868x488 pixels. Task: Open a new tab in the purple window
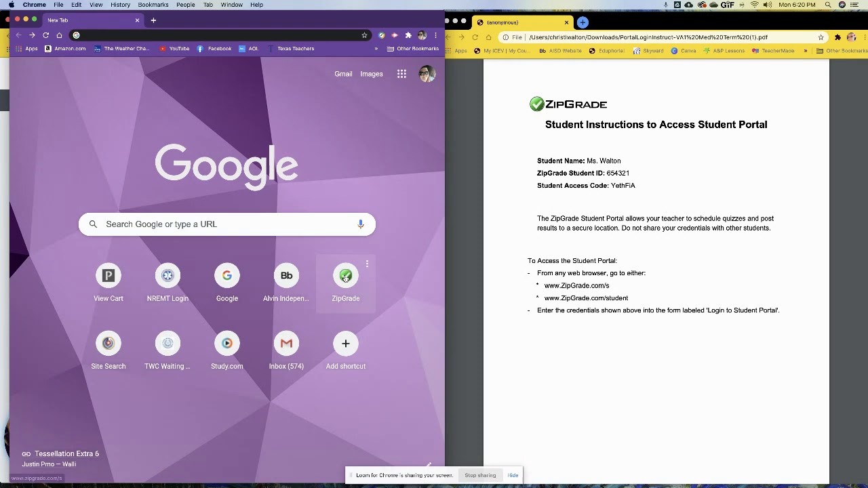[x=153, y=20]
